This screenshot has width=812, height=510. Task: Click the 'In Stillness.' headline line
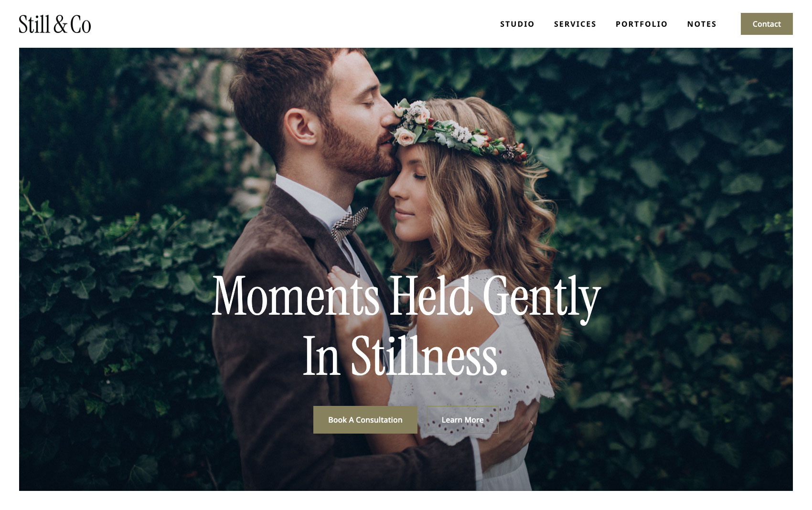click(405, 355)
